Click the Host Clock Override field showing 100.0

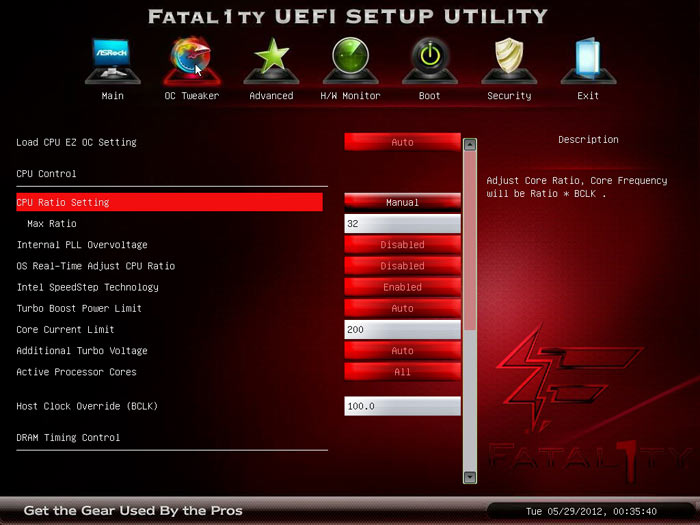point(402,406)
